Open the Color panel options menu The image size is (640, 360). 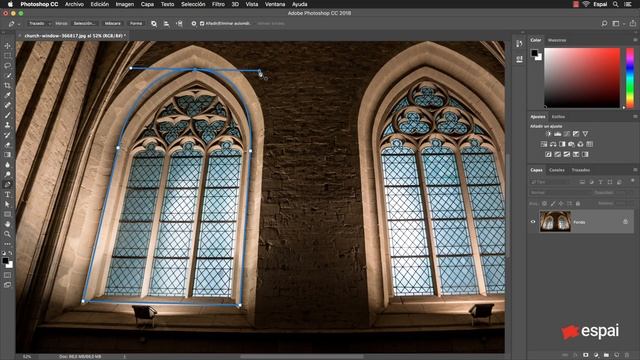(635, 40)
